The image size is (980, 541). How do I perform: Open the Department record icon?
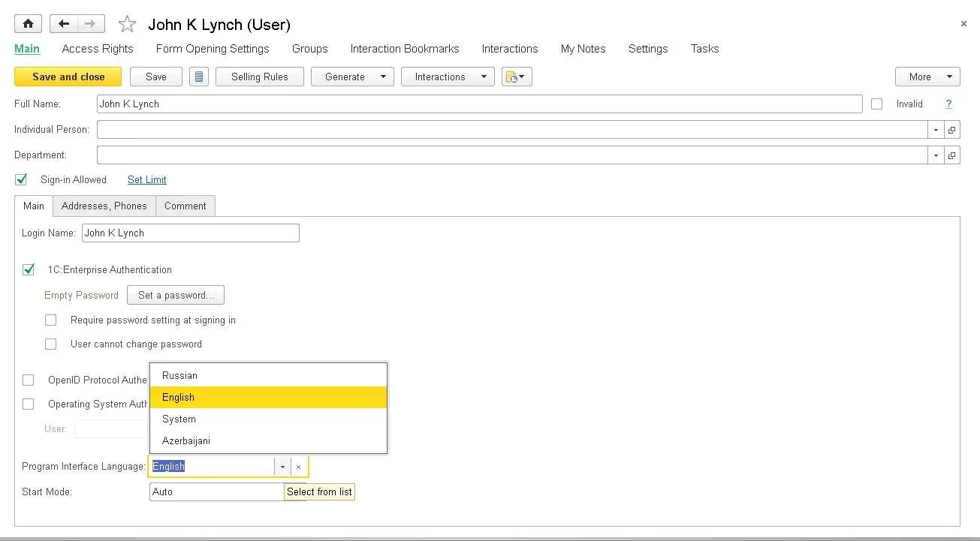click(x=951, y=155)
